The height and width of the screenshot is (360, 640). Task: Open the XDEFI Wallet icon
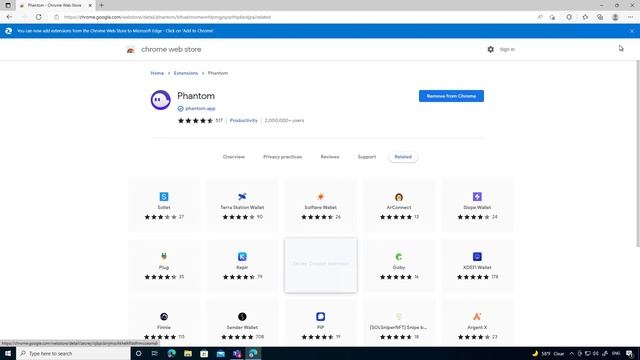click(477, 256)
